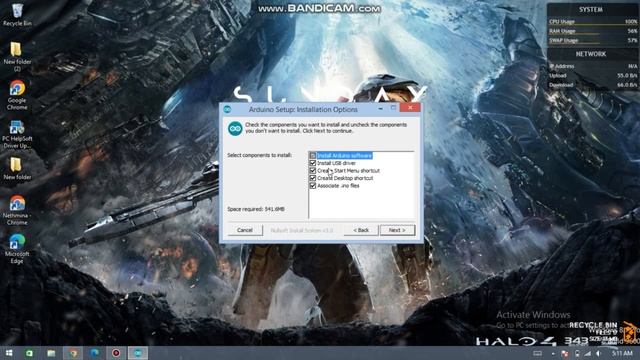Select the New folder desktop icon

point(17,169)
